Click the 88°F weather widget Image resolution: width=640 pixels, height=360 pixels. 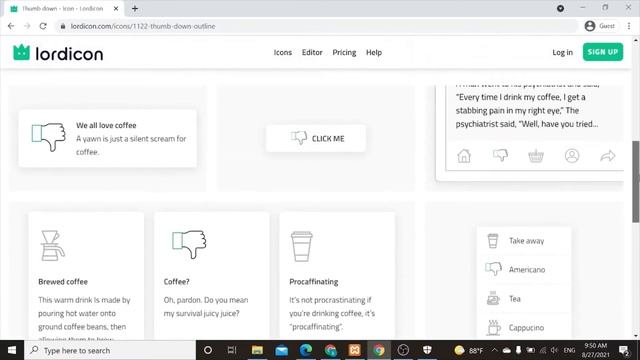[469, 350]
